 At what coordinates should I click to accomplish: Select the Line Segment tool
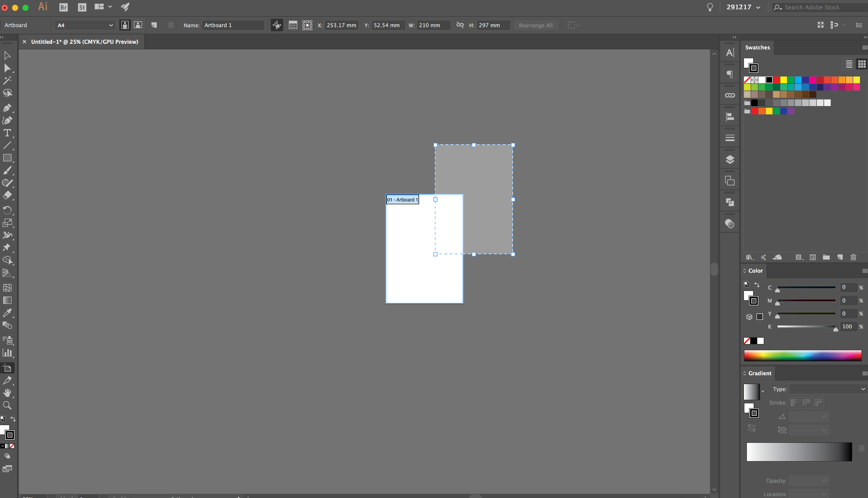point(7,146)
